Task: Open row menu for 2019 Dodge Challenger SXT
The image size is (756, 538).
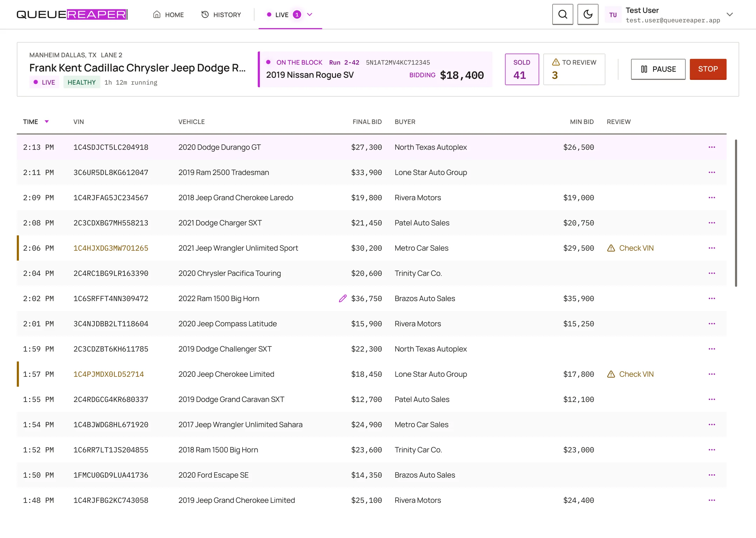Action: (712, 349)
